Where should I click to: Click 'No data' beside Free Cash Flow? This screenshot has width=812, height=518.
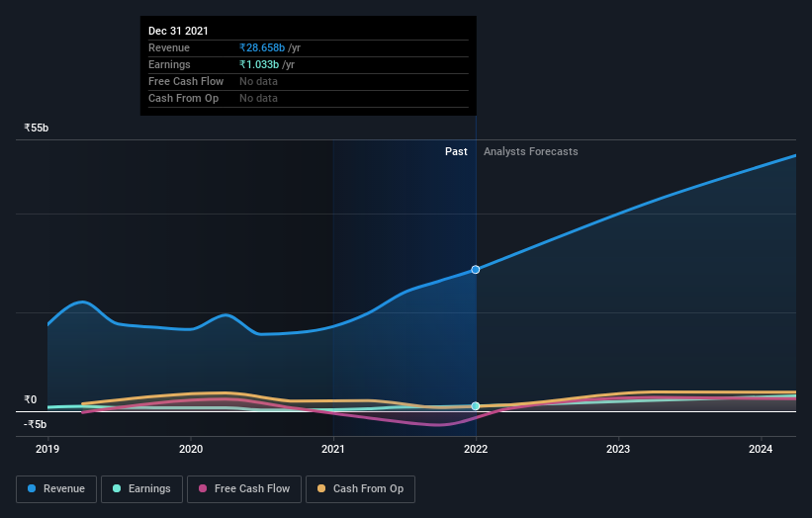258,81
